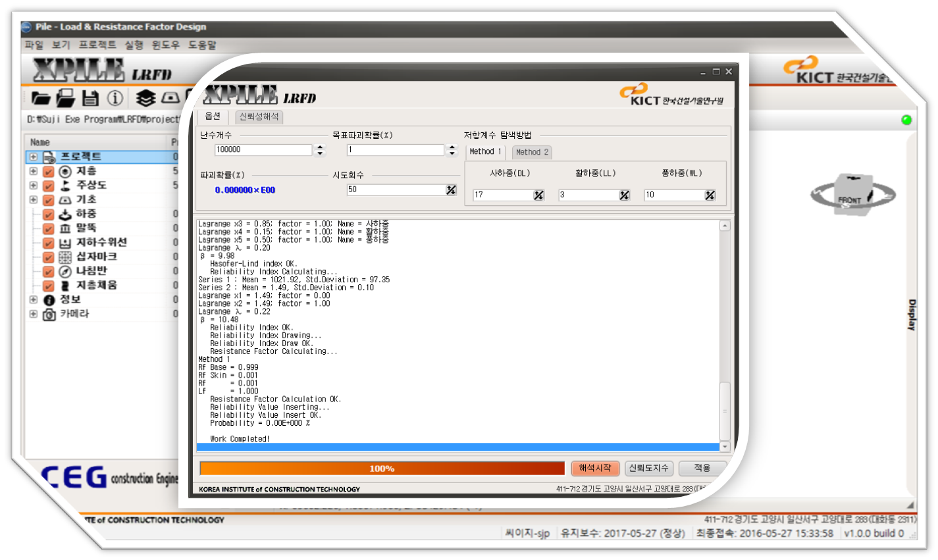Viewport: 938px width, 560px height.
Task: Switch to the 신뢰성해석 tab
Action: [259, 117]
